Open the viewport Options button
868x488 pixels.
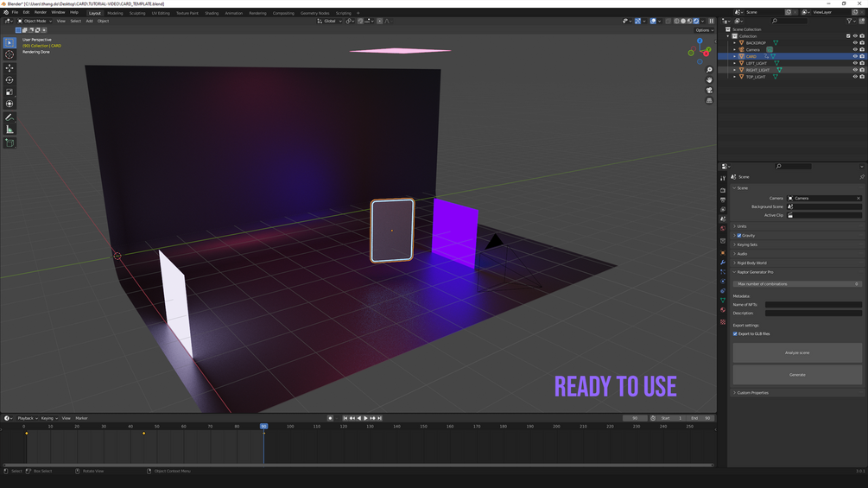tap(704, 30)
